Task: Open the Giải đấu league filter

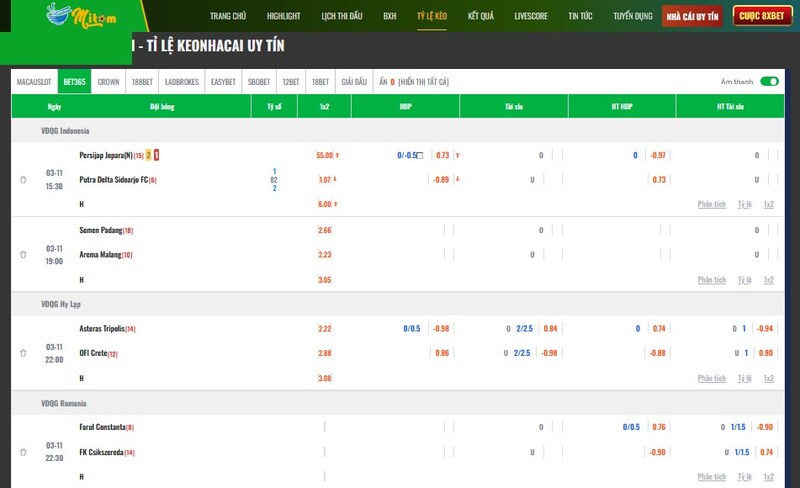Action: (x=354, y=82)
